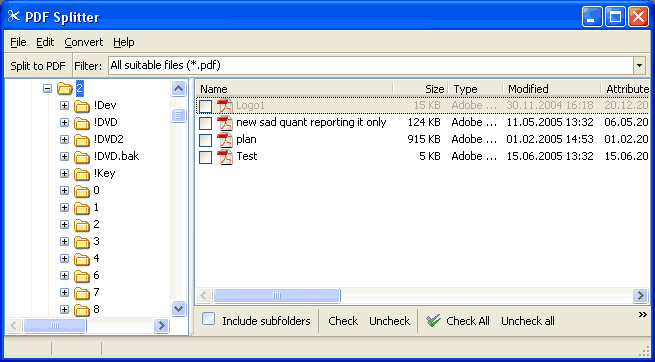The image size is (655, 362).
Task: Click the green double-checkmark Check All icon
Action: [x=434, y=321]
